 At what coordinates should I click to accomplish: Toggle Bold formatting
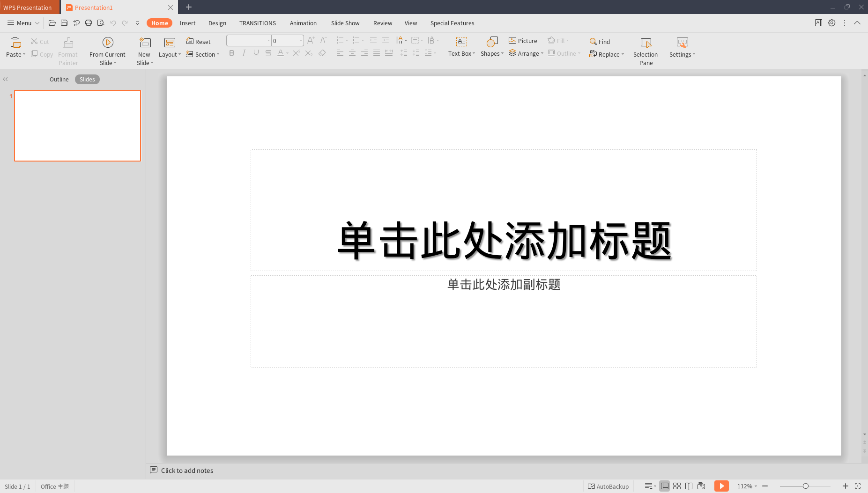231,53
